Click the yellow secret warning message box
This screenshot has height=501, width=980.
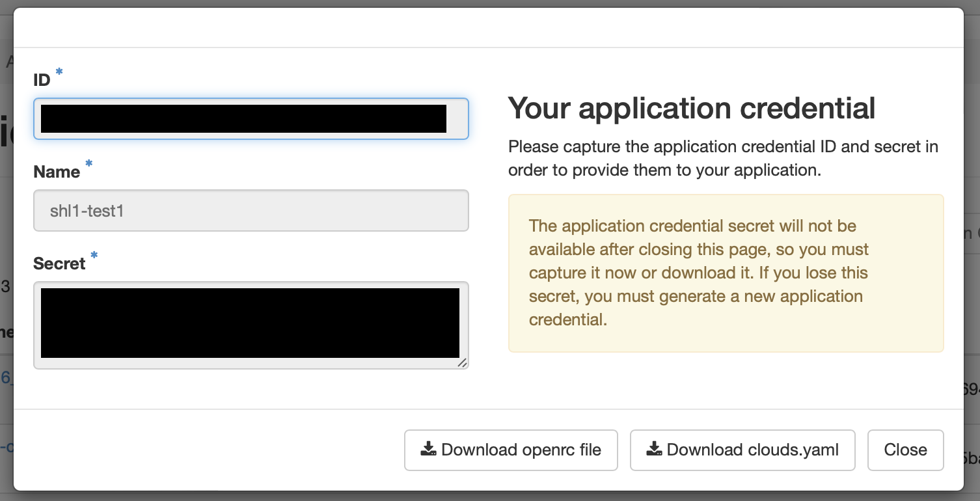tap(726, 273)
